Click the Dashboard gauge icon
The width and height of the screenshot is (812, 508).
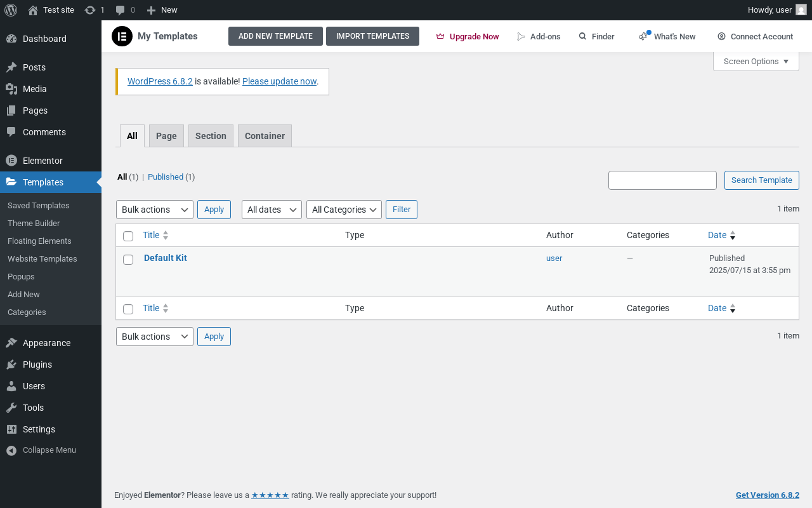[x=11, y=39]
